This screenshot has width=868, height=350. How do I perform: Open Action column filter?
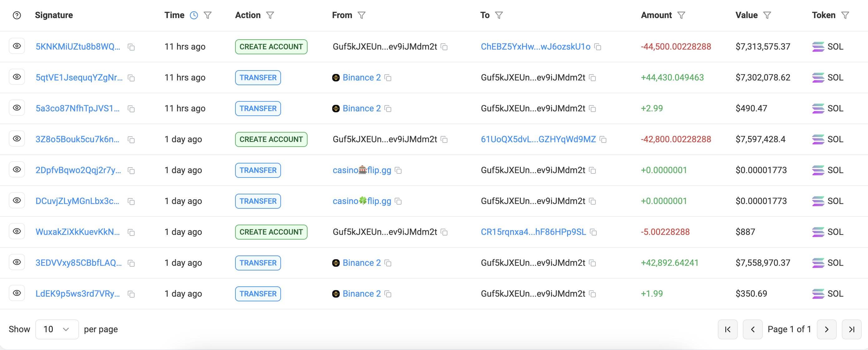[270, 15]
